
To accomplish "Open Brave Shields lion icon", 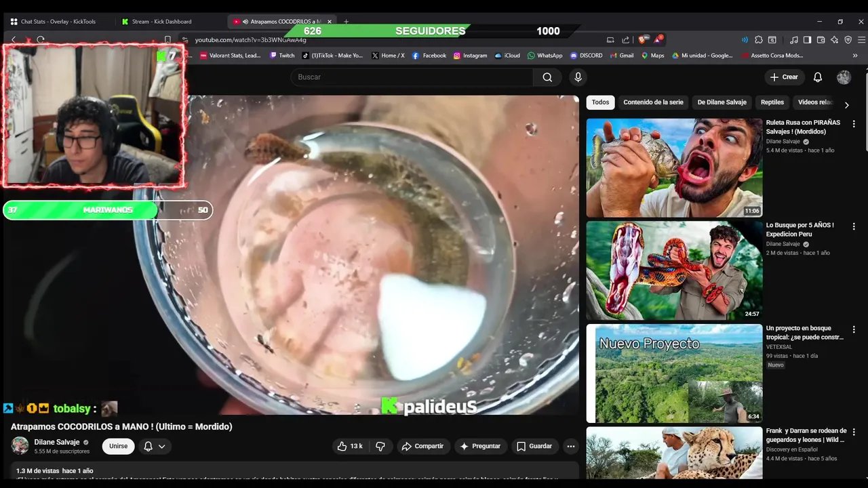I will tap(644, 40).
